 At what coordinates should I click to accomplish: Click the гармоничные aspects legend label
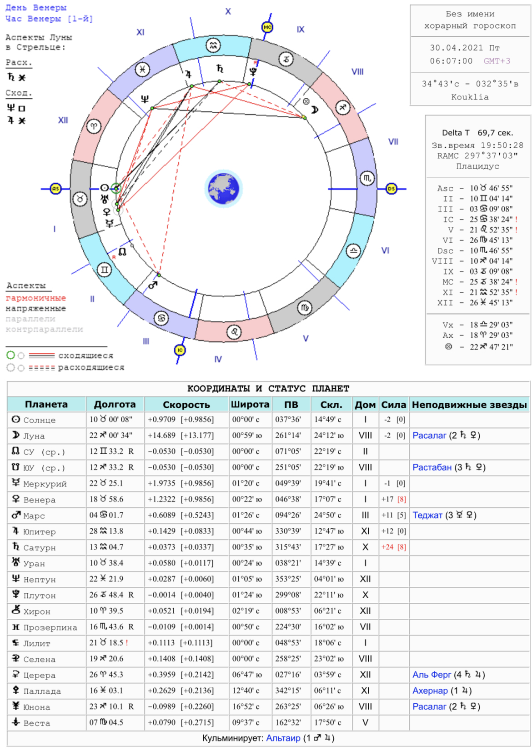[x=36, y=298]
